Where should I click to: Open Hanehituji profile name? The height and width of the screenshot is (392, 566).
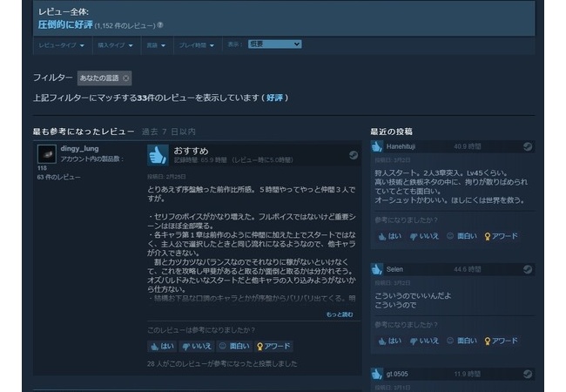coord(401,146)
